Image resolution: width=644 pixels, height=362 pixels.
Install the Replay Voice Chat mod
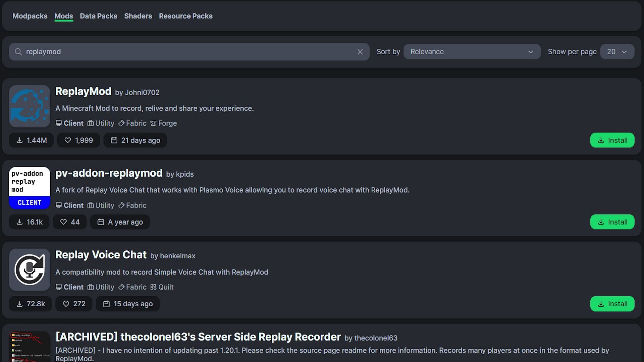[612, 304]
